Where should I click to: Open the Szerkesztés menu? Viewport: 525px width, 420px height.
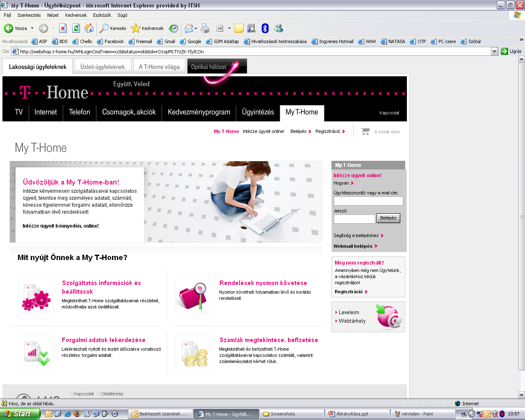coord(29,15)
